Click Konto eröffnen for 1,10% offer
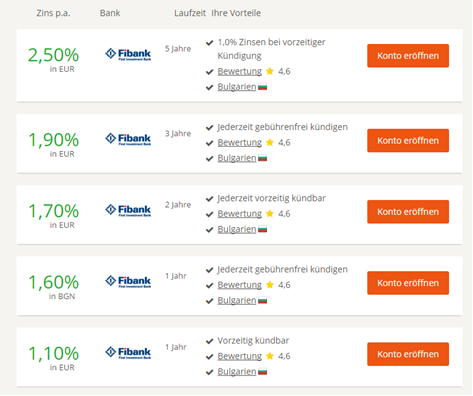 tap(408, 354)
